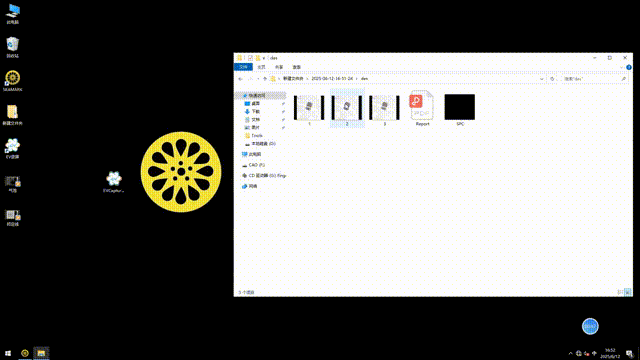The height and width of the screenshot is (360, 640).
Task: Click the up-directory arrow button
Action: click(x=265, y=79)
